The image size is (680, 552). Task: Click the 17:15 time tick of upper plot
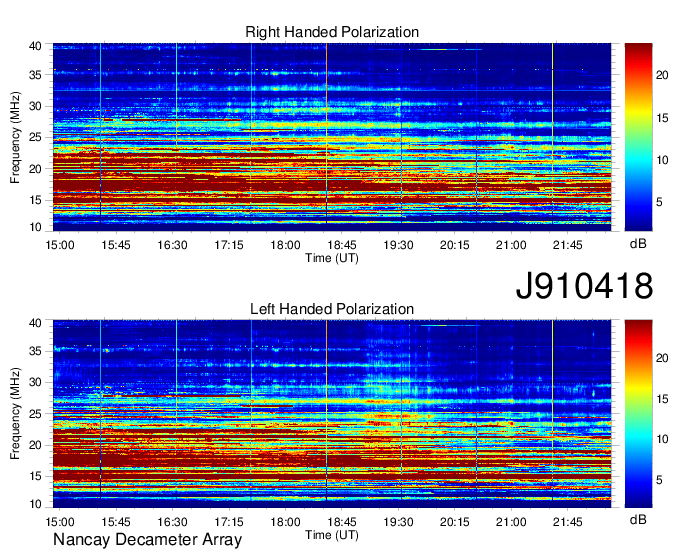point(229,245)
